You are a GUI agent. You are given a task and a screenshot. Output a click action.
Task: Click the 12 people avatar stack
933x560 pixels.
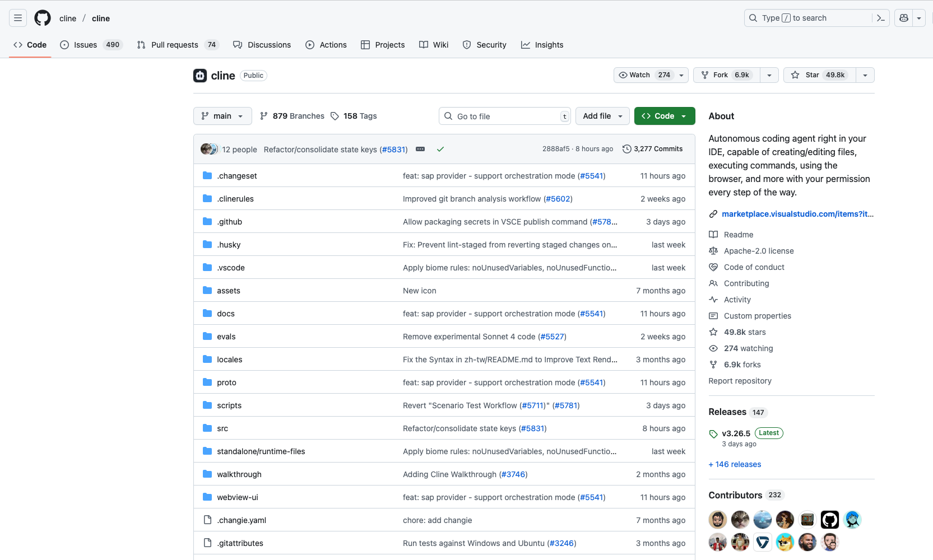pos(210,149)
